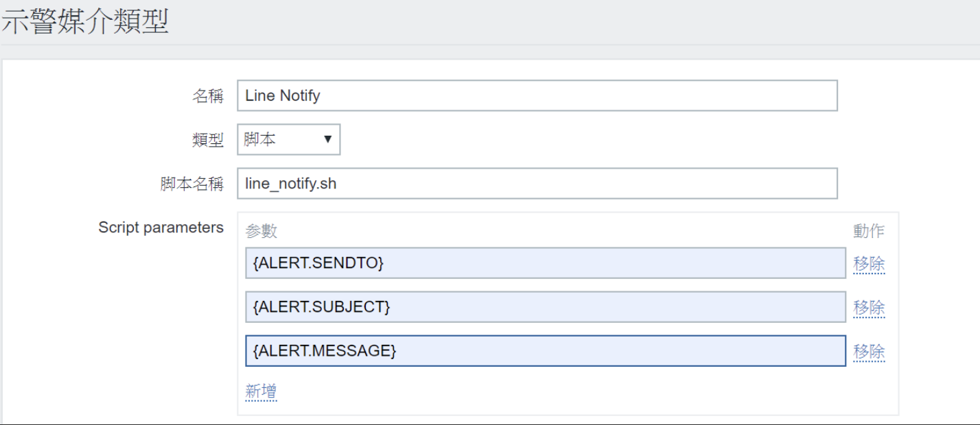Select the {ALERT.SUBJECT} parameter field
Image resolution: width=980 pixels, height=425 pixels.
pos(545,307)
